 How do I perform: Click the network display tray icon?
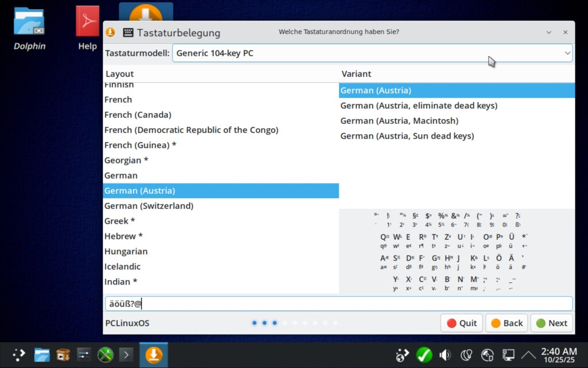point(508,355)
